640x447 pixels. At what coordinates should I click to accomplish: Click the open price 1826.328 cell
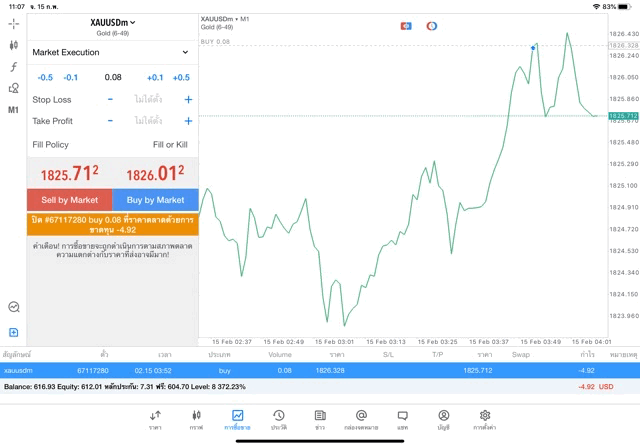(330, 371)
